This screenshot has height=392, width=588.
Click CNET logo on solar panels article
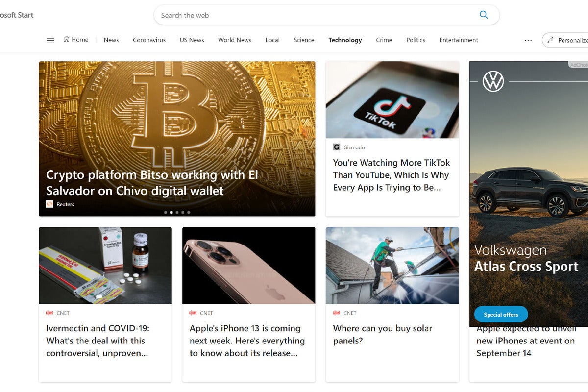click(x=337, y=313)
